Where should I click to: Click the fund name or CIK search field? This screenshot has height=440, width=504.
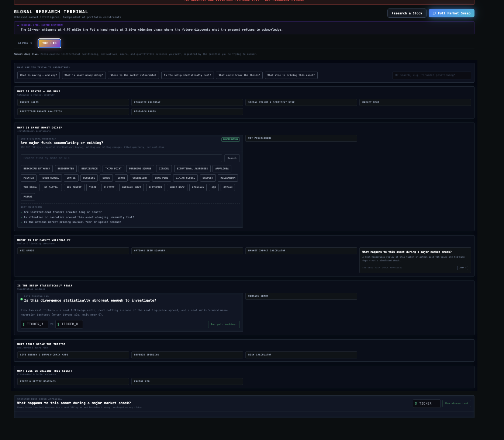click(x=121, y=158)
